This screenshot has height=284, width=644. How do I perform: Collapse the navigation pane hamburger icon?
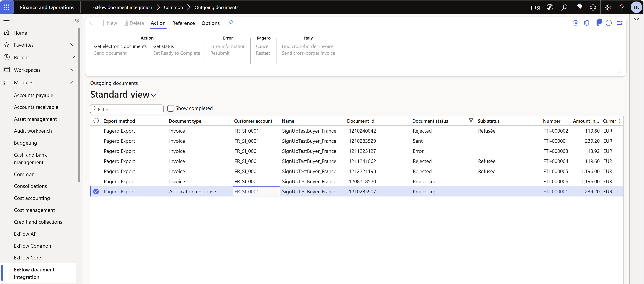pyautogui.click(x=7, y=20)
